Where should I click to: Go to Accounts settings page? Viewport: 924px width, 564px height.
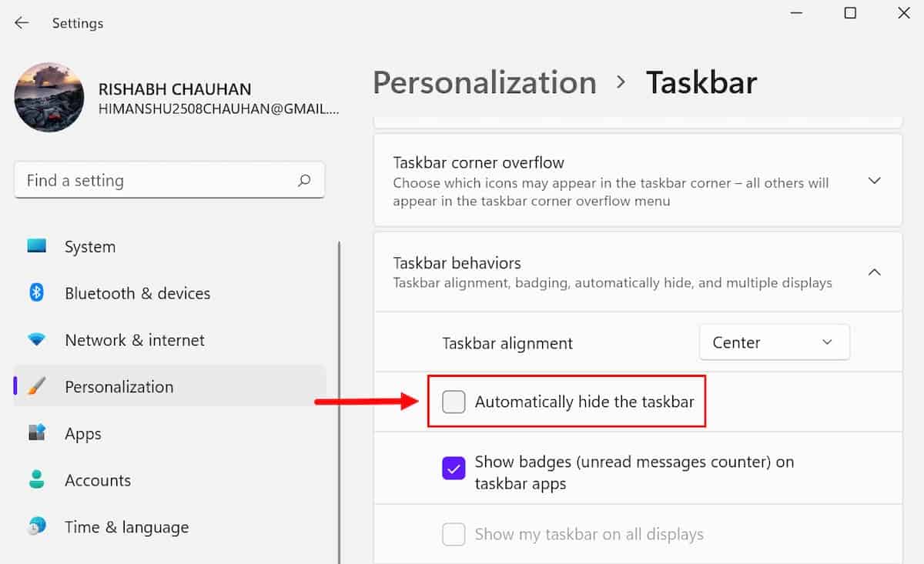pos(98,480)
